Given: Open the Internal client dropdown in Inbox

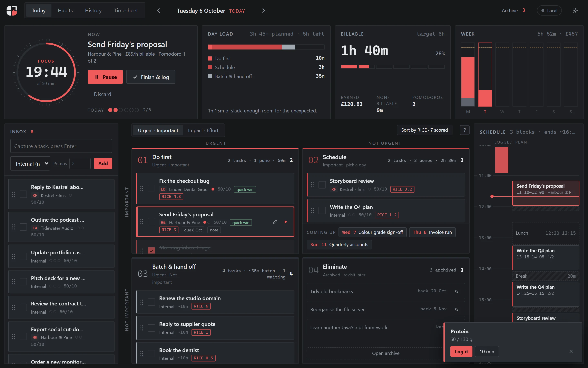Looking at the screenshot, I should tap(30, 164).
